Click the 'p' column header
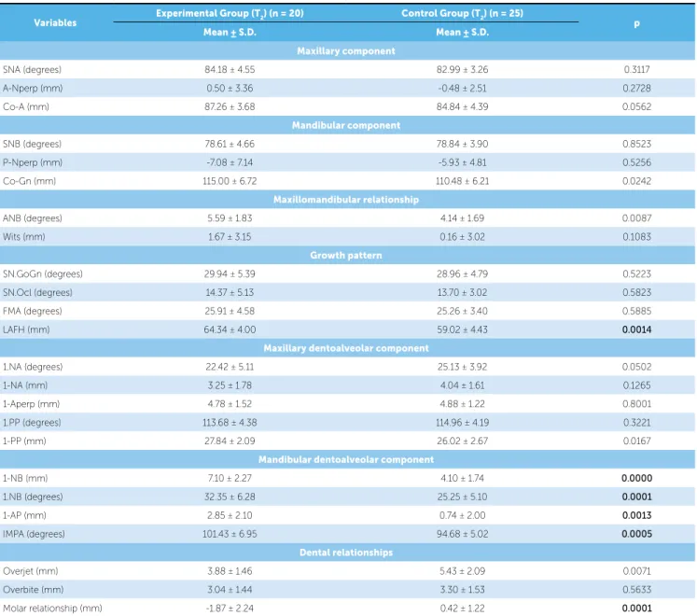Screen dimensions: 697x616 point(636,23)
